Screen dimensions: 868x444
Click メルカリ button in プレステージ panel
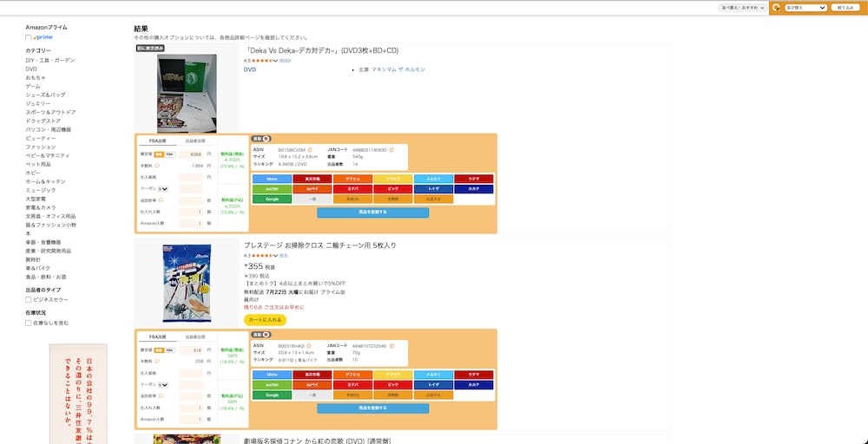pos(433,375)
